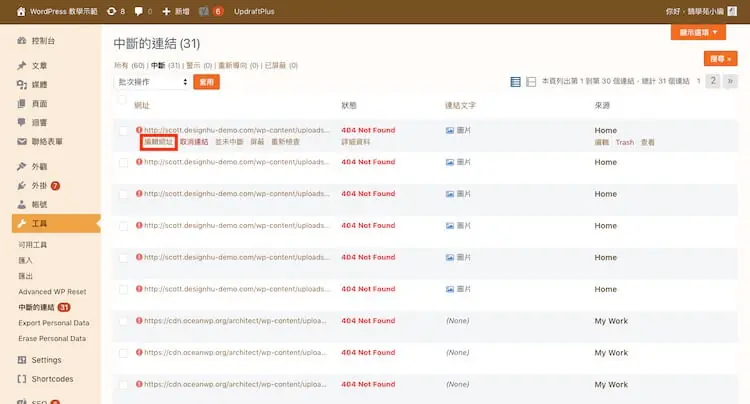The width and height of the screenshot is (750, 404).
Task: Click the 查看 view link under Home source
Action: 648,142
